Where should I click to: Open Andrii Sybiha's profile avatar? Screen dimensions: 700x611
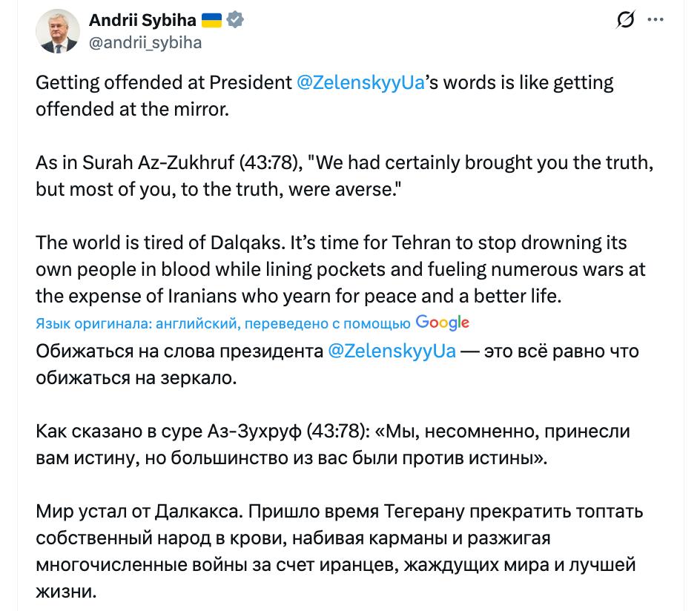click(57, 33)
